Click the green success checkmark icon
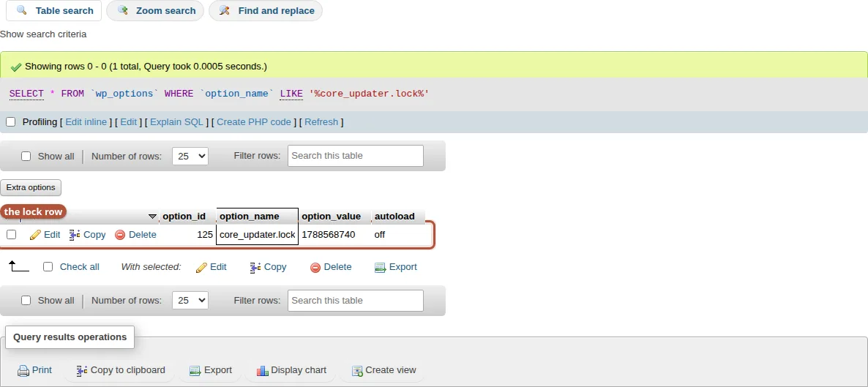Screen dimensions: 868x387 click(x=16, y=67)
